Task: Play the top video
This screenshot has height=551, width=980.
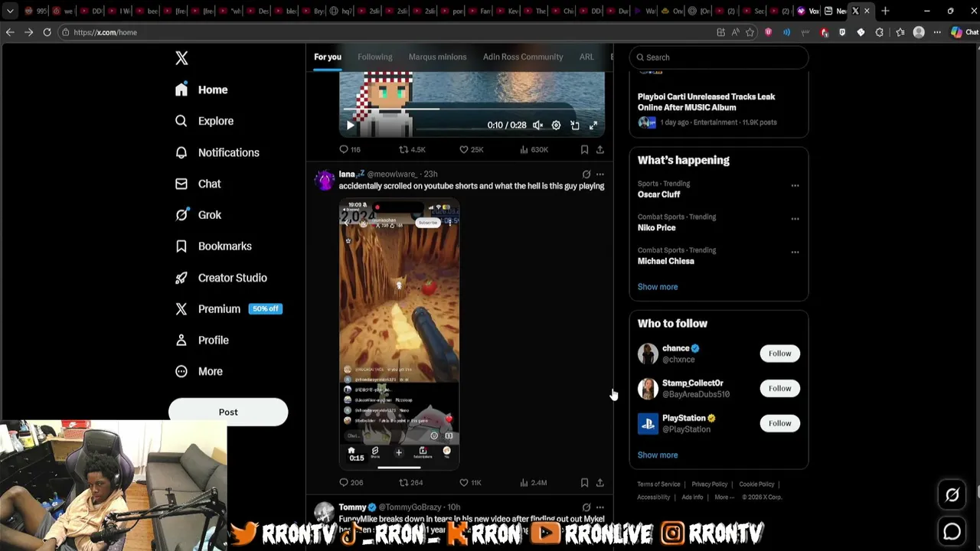Action: 350,126
